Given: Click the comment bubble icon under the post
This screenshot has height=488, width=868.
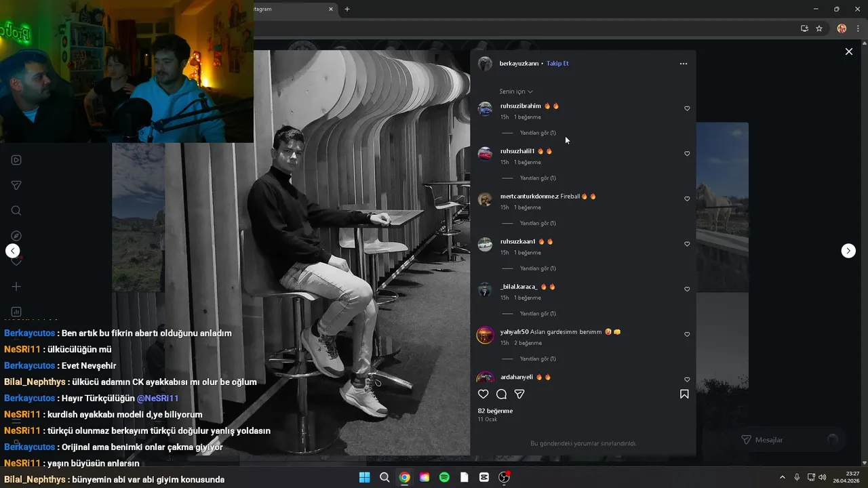Looking at the screenshot, I should [501, 394].
